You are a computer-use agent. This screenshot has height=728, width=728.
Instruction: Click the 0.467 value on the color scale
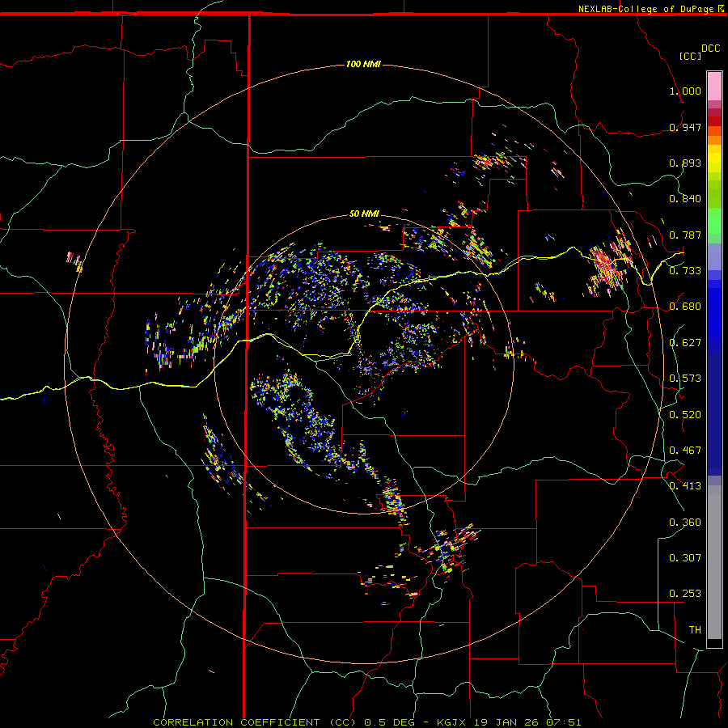click(685, 451)
